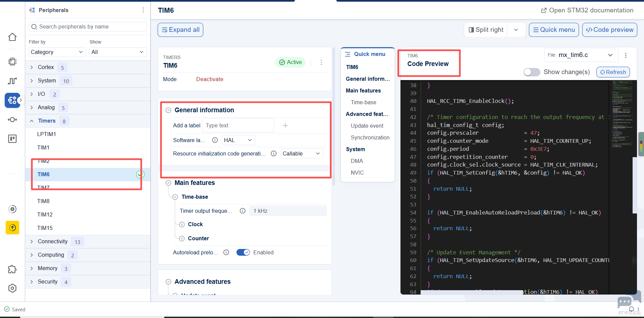
Task: Toggle the Show change(s) switch
Action: (532, 72)
